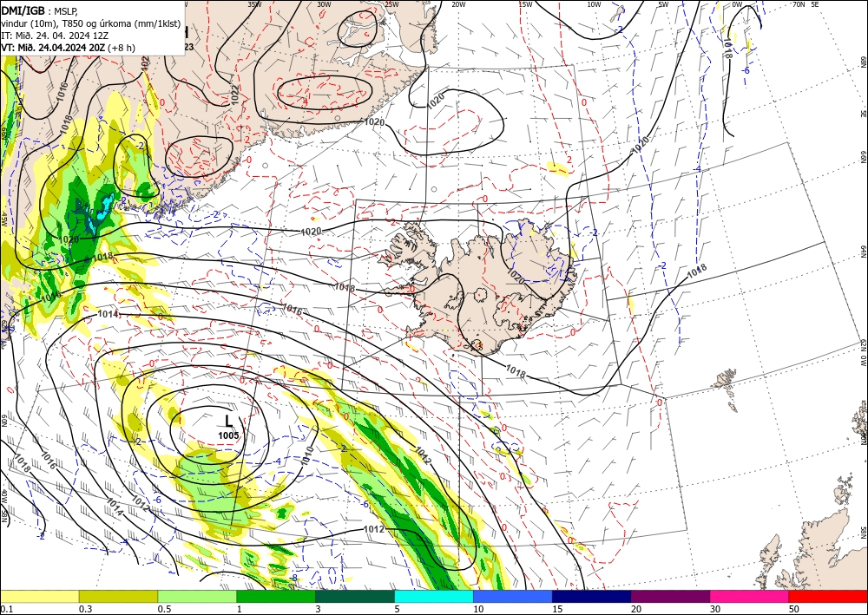Click the "DMI/IGB : MSLP," title text
This screenshot has height=615, width=868.
click(39, 10)
